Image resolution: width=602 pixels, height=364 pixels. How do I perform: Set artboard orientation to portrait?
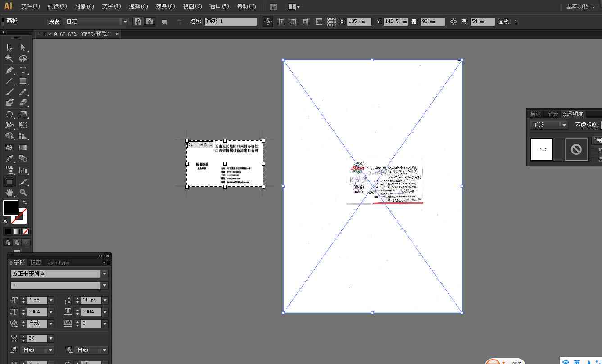(138, 22)
